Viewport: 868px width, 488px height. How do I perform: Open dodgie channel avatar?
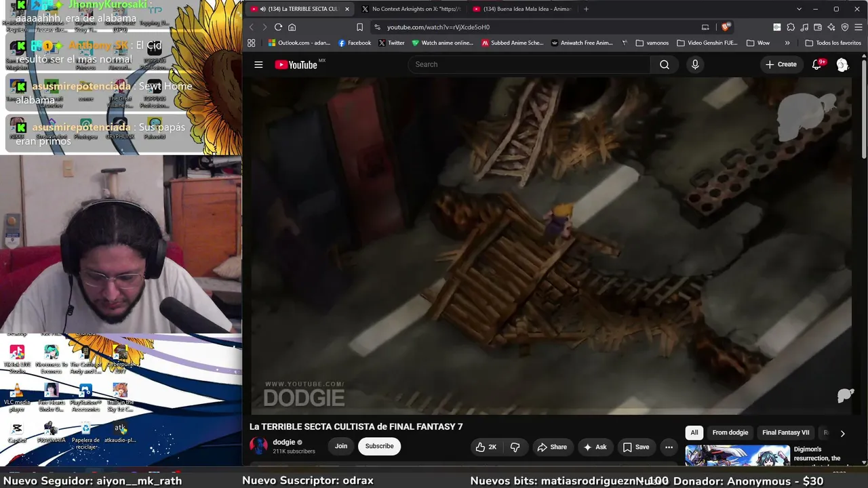click(258, 446)
